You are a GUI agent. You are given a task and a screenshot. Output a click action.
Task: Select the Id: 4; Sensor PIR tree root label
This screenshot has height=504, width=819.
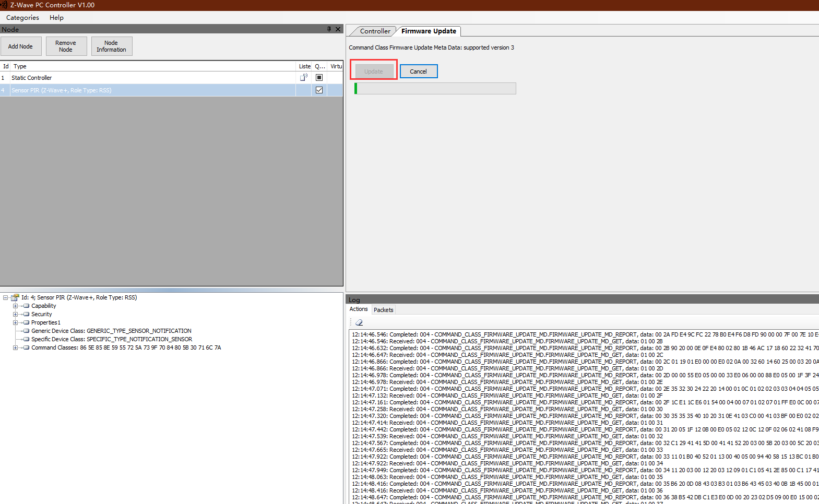(x=79, y=297)
